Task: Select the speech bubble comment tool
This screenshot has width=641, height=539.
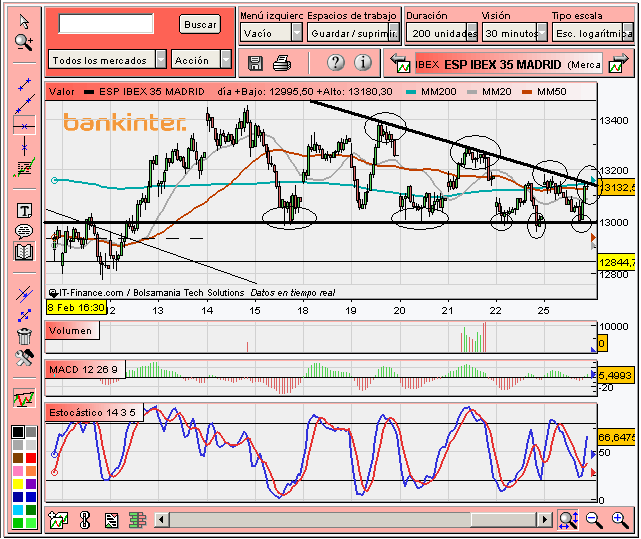Action: [24, 231]
